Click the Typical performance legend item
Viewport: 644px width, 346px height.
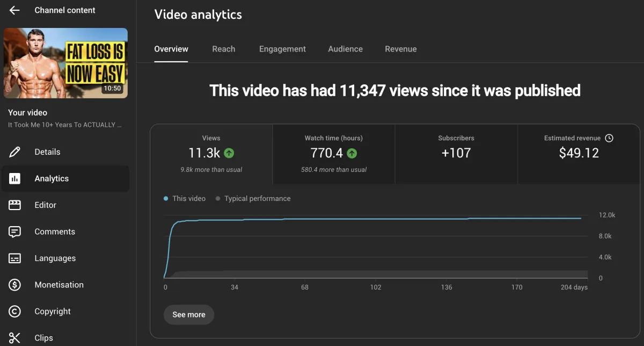pos(253,199)
